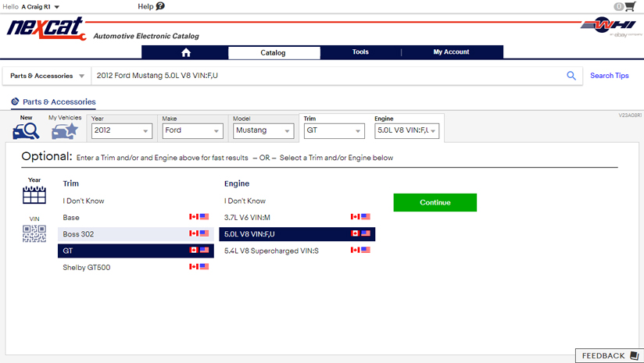Open the shopping cart icon
Viewport: 644px width, 363px height.
630,6
